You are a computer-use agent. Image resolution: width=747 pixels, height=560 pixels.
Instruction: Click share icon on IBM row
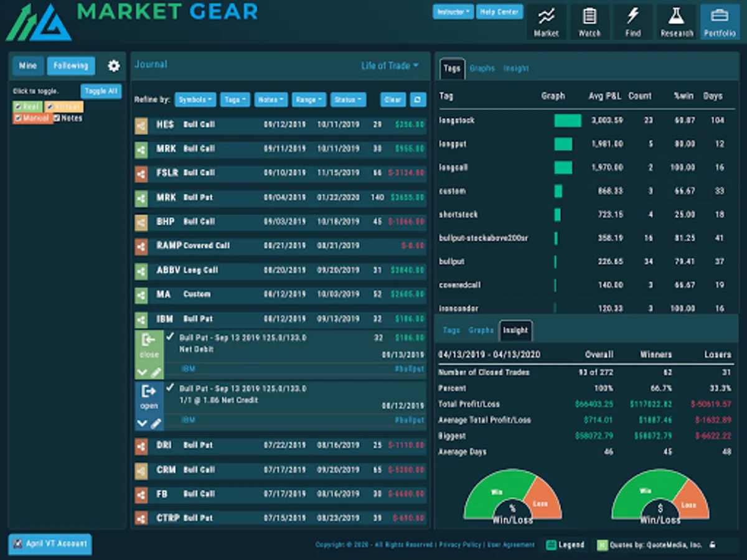click(141, 319)
